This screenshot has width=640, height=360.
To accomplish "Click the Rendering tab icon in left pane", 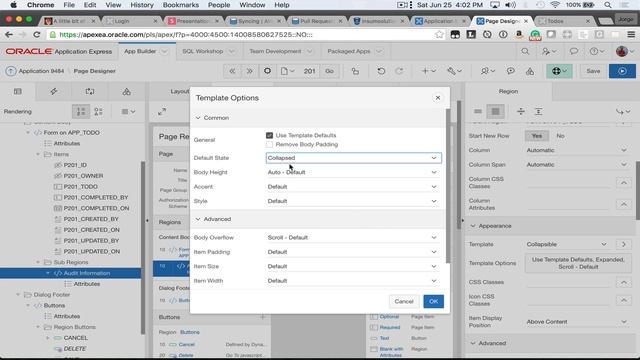I will [x=18, y=91].
